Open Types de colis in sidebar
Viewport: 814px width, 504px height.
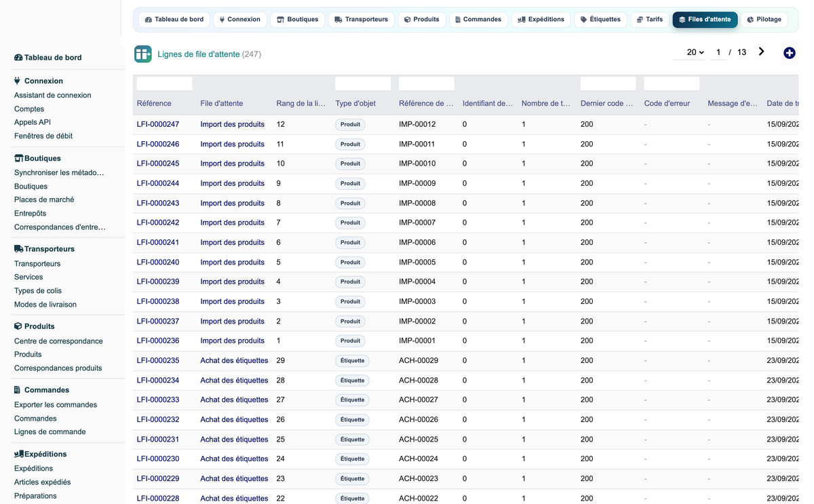click(38, 291)
